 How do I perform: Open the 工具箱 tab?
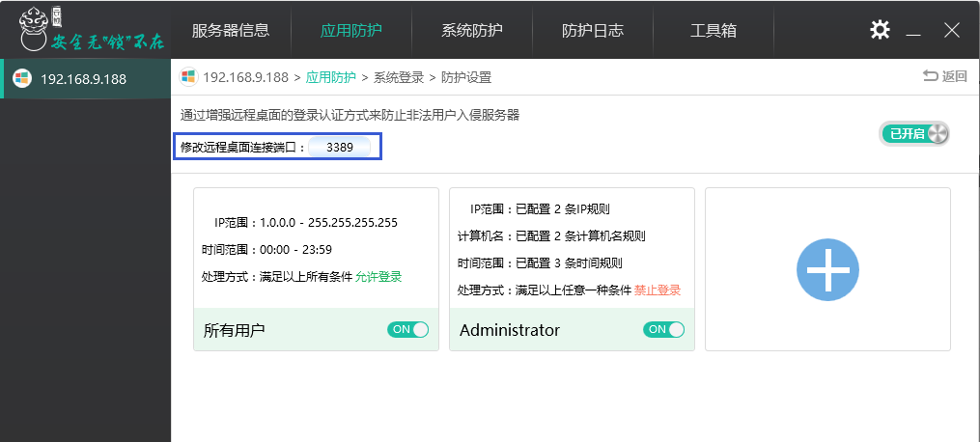(714, 30)
